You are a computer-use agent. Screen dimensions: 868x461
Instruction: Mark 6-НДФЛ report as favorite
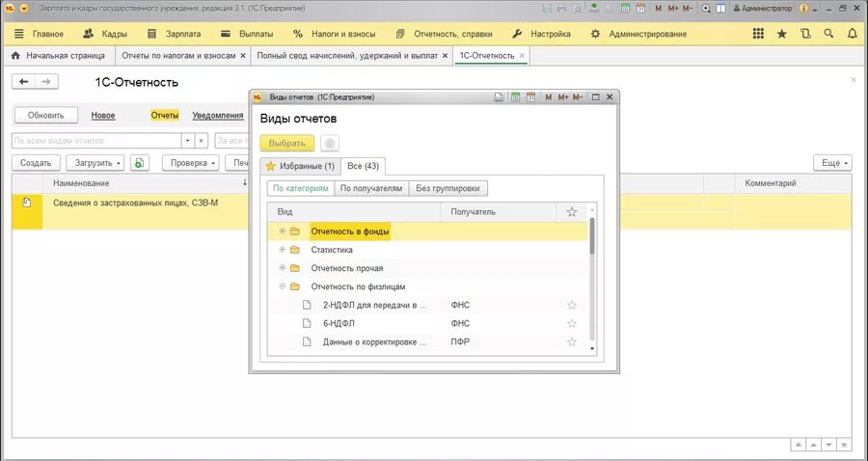(572, 323)
